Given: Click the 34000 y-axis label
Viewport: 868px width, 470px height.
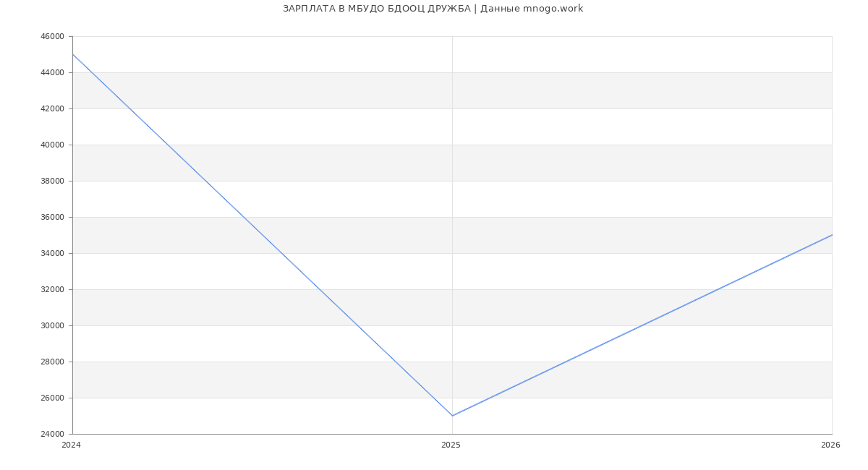Looking at the screenshot, I should [52, 253].
